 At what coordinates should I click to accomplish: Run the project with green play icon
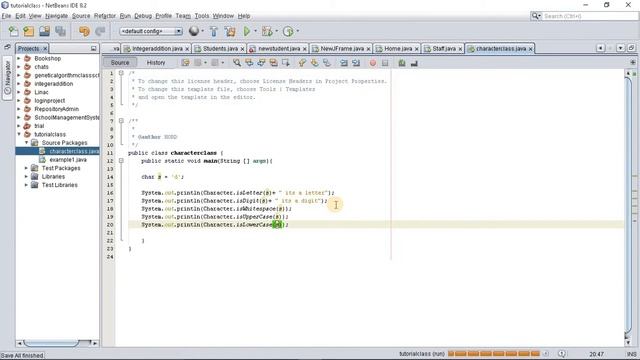(247, 31)
